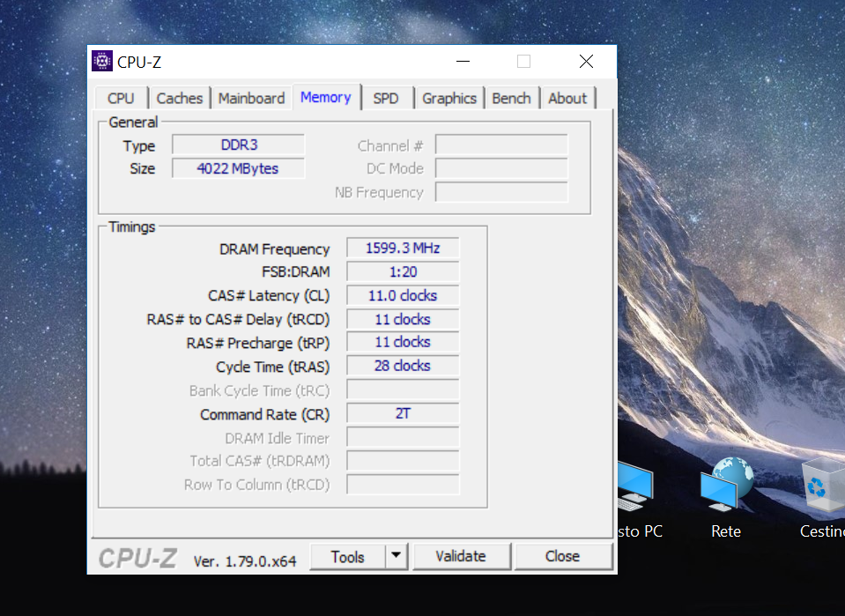Click the empty Row To Column field

point(403,485)
